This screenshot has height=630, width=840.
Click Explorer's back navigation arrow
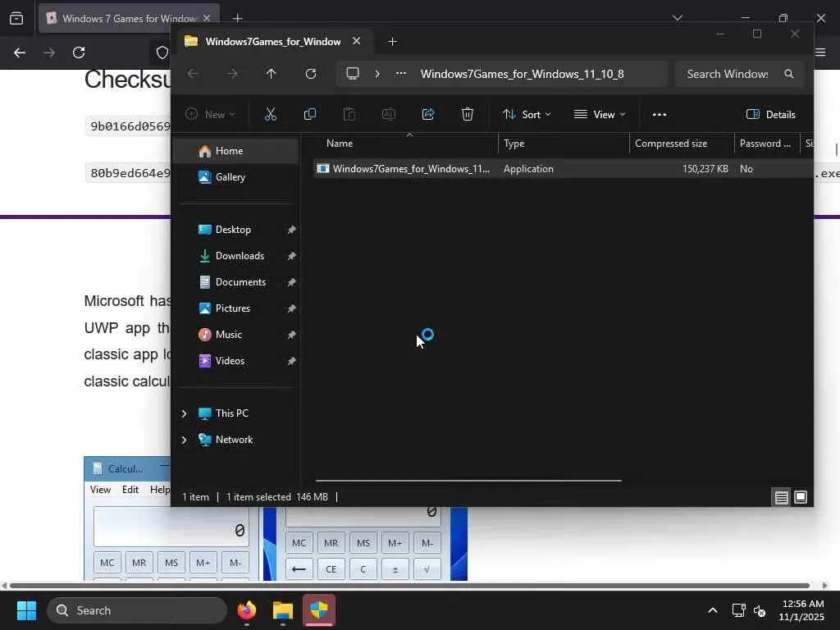click(x=193, y=74)
